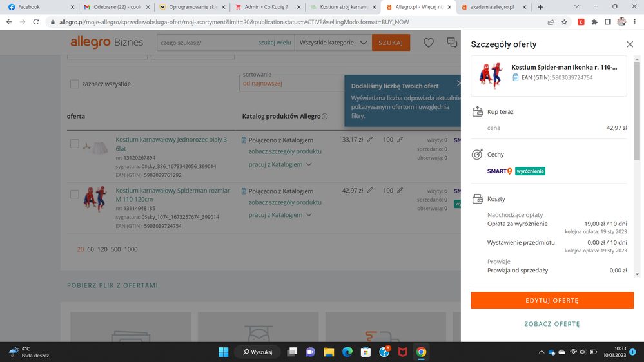Open the tab search dropdown arrow
The image size is (644, 362).
(x=577, y=6)
